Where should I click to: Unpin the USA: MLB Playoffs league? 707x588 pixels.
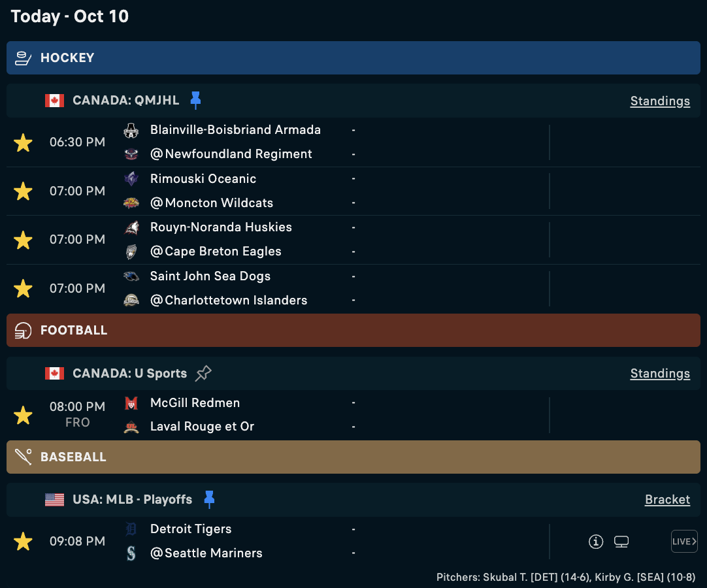pyautogui.click(x=209, y=500)
